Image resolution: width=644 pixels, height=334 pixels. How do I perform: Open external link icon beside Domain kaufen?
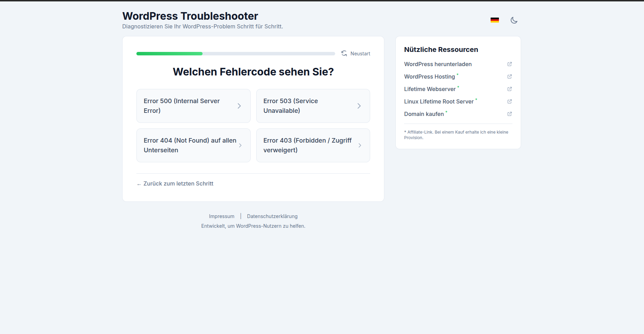(510, 114)
